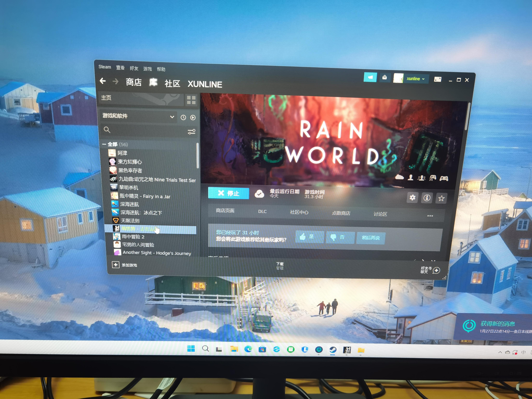Screen dimensions: 532x399
Task: Open advanced filter sliders icon
Action: pyautogui.click(x=191, y=132)
